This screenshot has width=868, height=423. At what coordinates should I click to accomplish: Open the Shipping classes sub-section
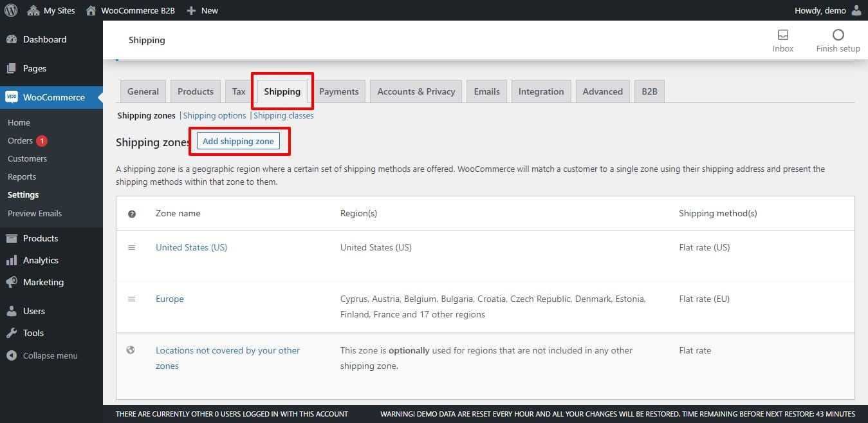[284, 115]
